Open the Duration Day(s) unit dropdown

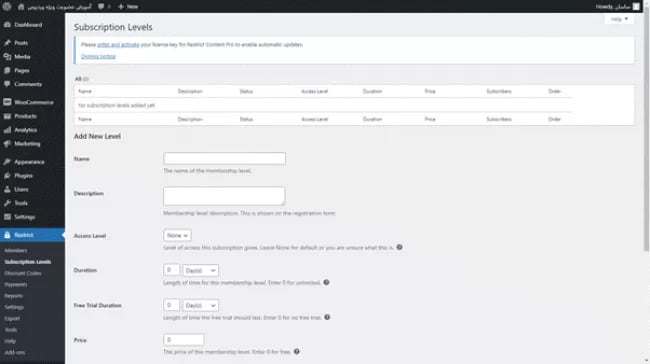click(x=201, y=270)
